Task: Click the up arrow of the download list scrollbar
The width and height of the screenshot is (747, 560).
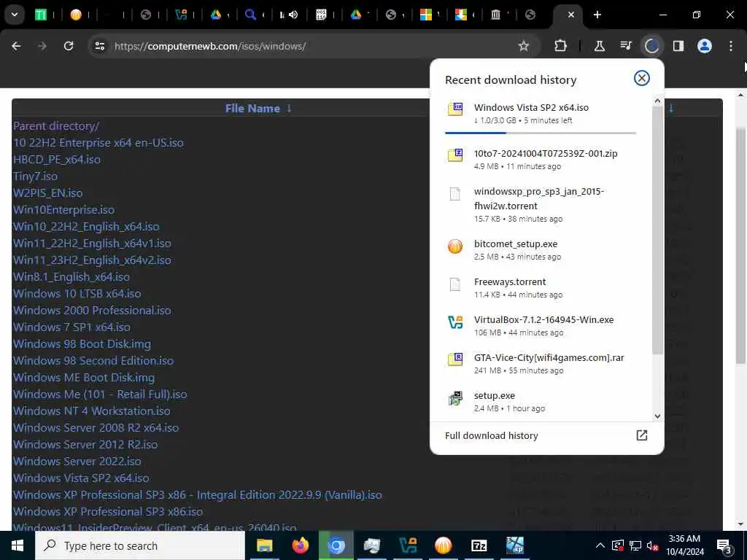Action: 657,101
